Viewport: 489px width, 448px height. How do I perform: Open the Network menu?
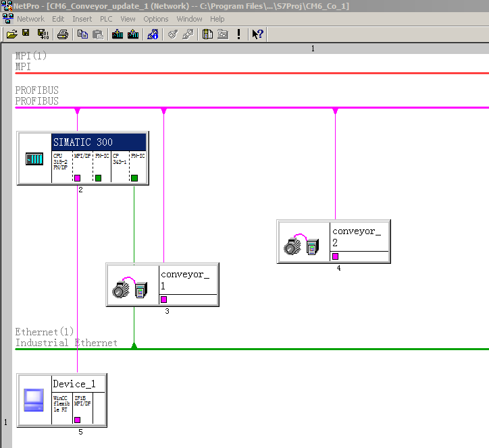(30, 19)
